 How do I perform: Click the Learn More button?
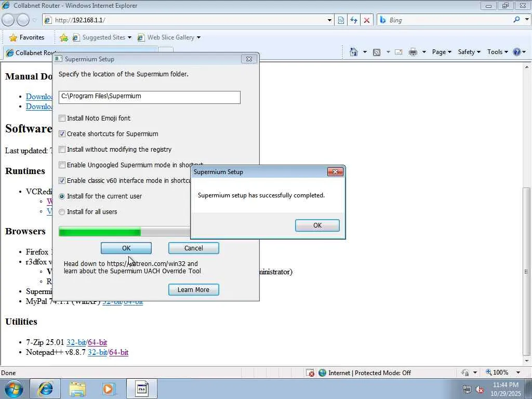[194, 290]
